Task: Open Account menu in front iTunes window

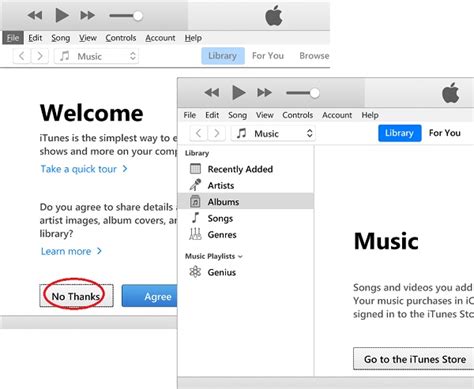Action: click(x=337, y=115)
